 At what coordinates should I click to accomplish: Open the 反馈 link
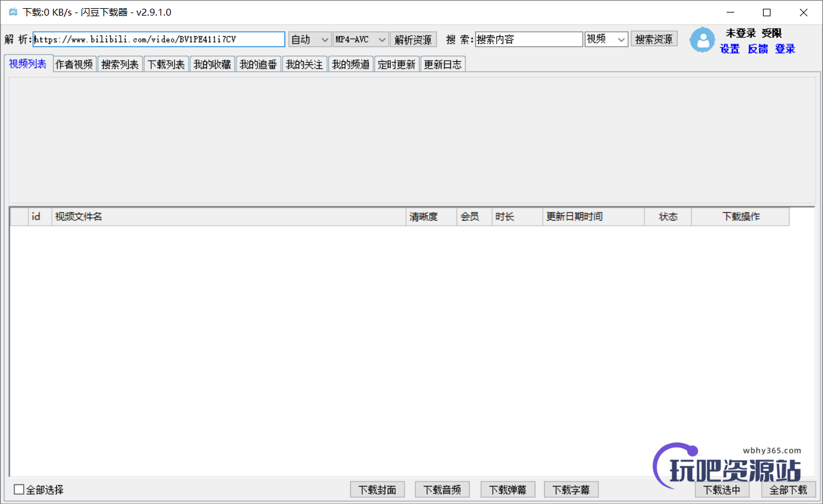(x=758, y=49)
